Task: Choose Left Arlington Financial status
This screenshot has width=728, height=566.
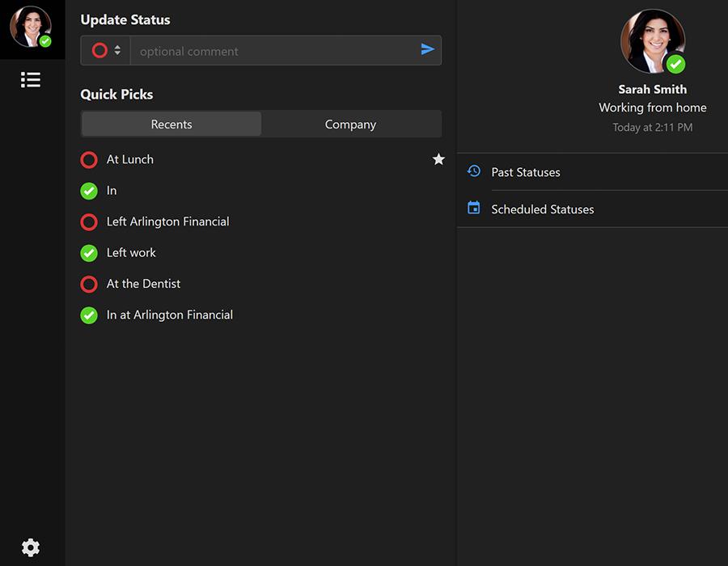Action: (x=167, y=222)
